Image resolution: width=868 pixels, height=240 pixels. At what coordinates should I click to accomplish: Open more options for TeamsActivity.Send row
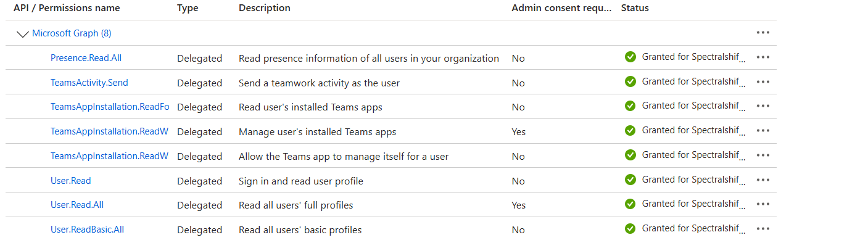(x=763, y=81)
